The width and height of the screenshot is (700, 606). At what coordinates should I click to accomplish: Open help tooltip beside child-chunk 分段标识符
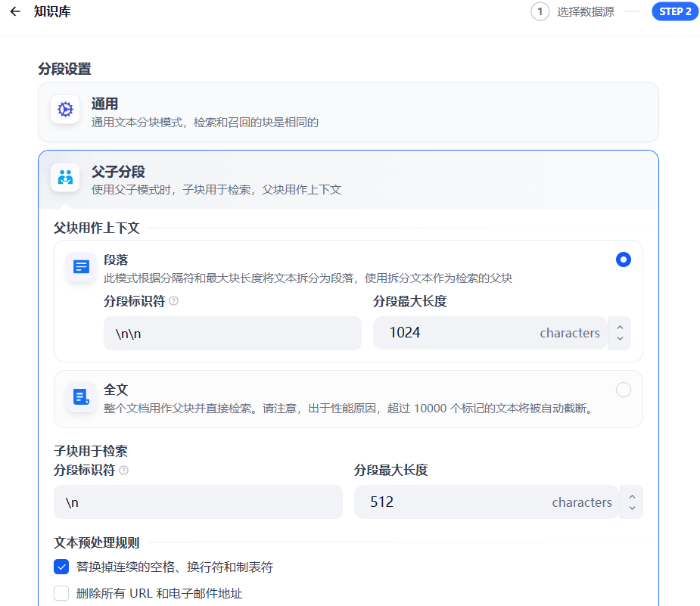[124, 471]
